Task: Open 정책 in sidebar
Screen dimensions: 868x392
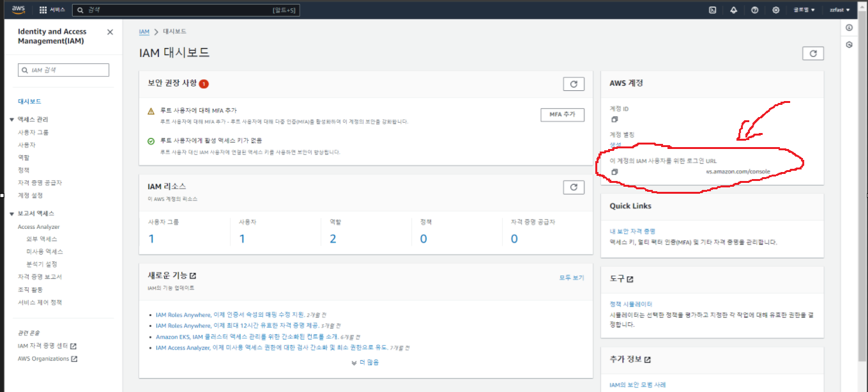Action: tap(24, 170)
